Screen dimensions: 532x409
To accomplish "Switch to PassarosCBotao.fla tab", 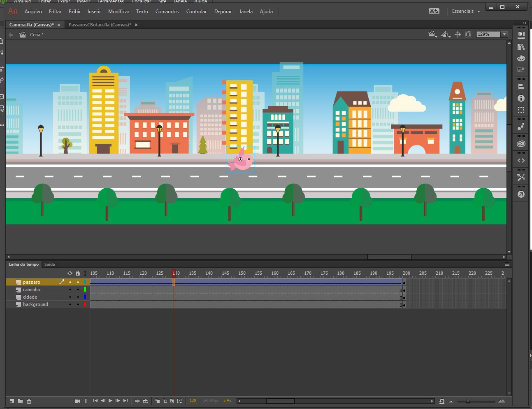I will pyautogui.click(x=100, y=25).
